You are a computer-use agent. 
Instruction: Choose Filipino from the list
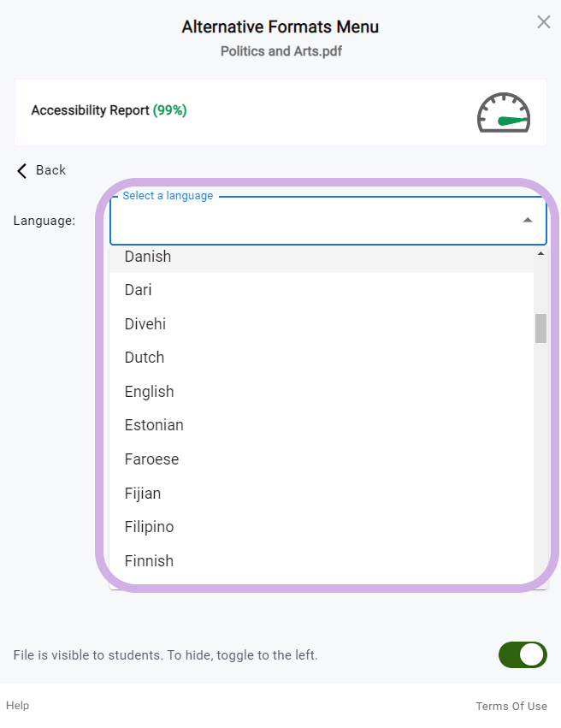click(x=322, y=527)
